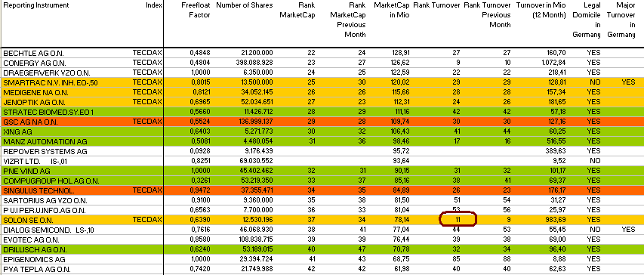Select the EPIGENOMICS AG cell
This screenshot has width=644, height=275.
click(34, 260)
